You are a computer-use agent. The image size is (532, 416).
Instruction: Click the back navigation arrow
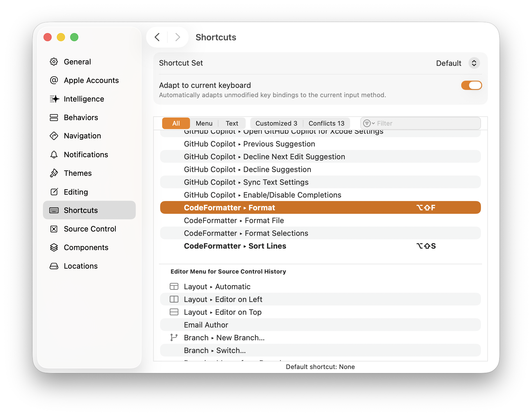[x=157, y=37]
